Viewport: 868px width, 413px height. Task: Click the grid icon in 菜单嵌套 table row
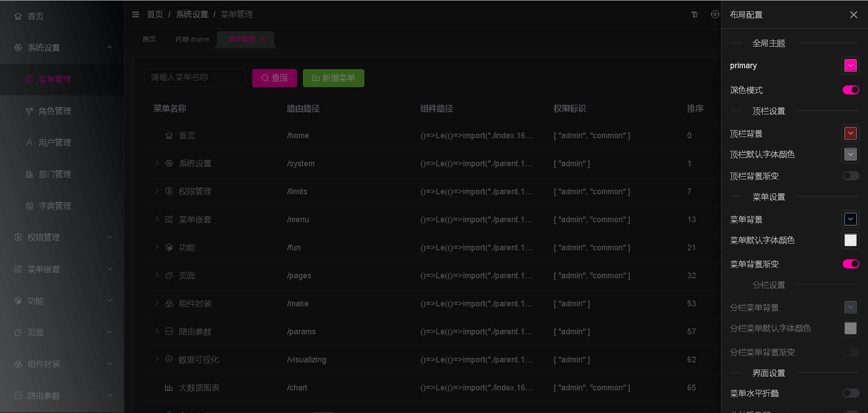point(169,219)
